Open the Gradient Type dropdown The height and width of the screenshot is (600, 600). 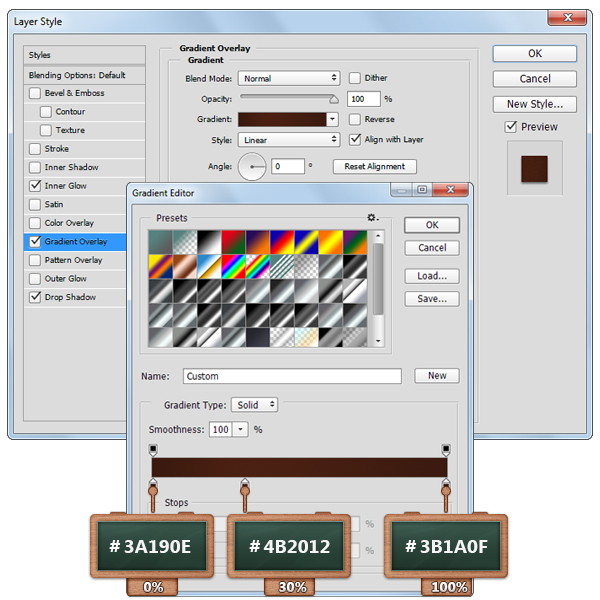tap(254, 405)
